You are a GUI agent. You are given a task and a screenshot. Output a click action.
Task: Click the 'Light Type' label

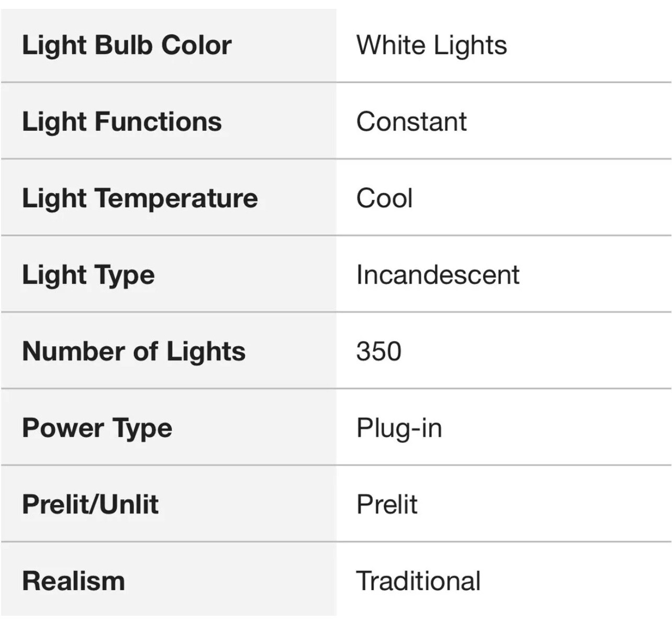point(88,275)
